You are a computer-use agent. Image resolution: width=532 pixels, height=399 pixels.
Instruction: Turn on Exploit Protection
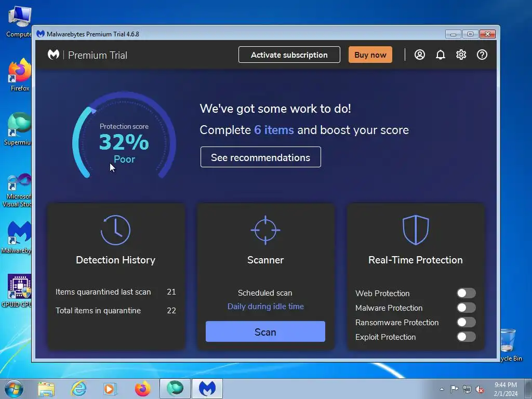tap(466, 337)
